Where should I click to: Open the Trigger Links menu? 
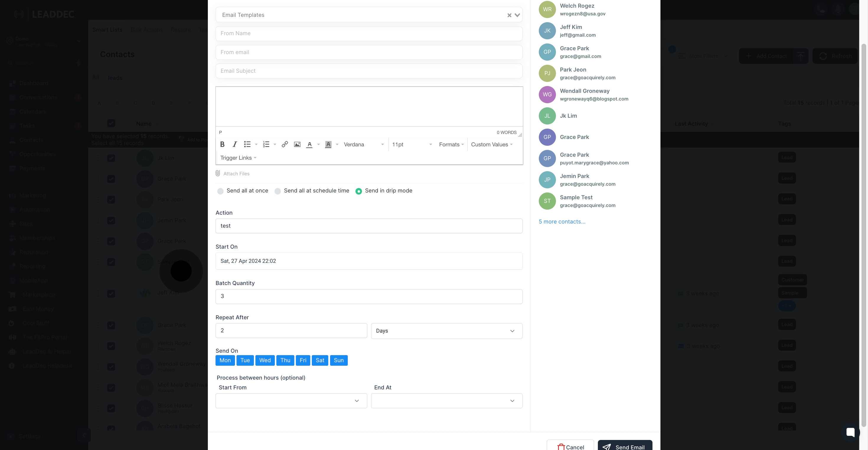coord(238,158)
